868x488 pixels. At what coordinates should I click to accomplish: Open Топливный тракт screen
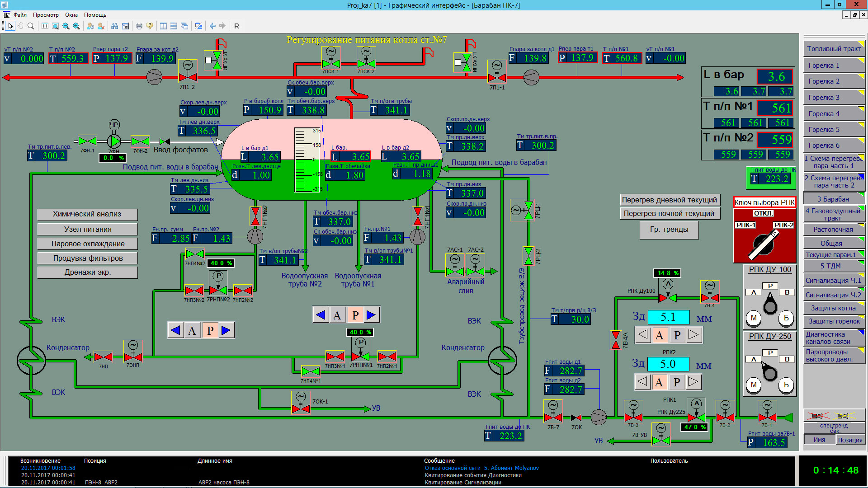point(834,49)
